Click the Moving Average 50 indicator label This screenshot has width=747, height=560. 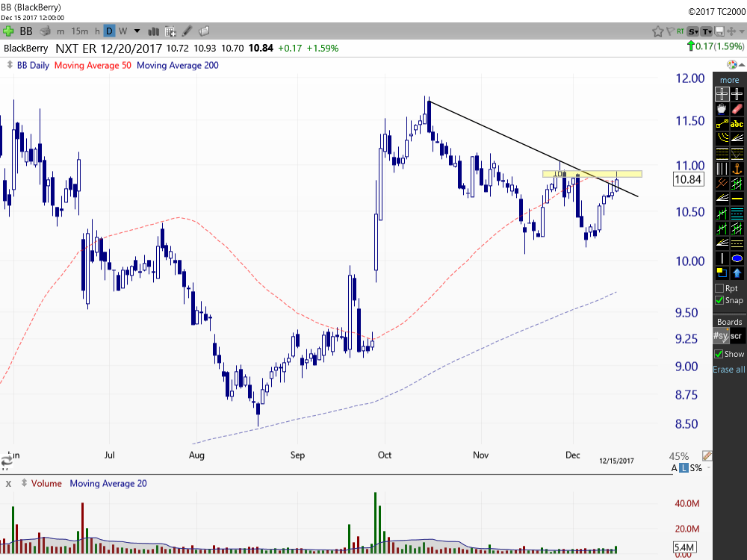click(x=93, y=65)
